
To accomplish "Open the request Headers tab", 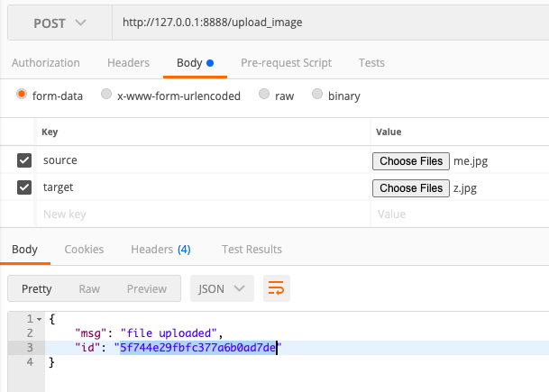I will (128, 63).
